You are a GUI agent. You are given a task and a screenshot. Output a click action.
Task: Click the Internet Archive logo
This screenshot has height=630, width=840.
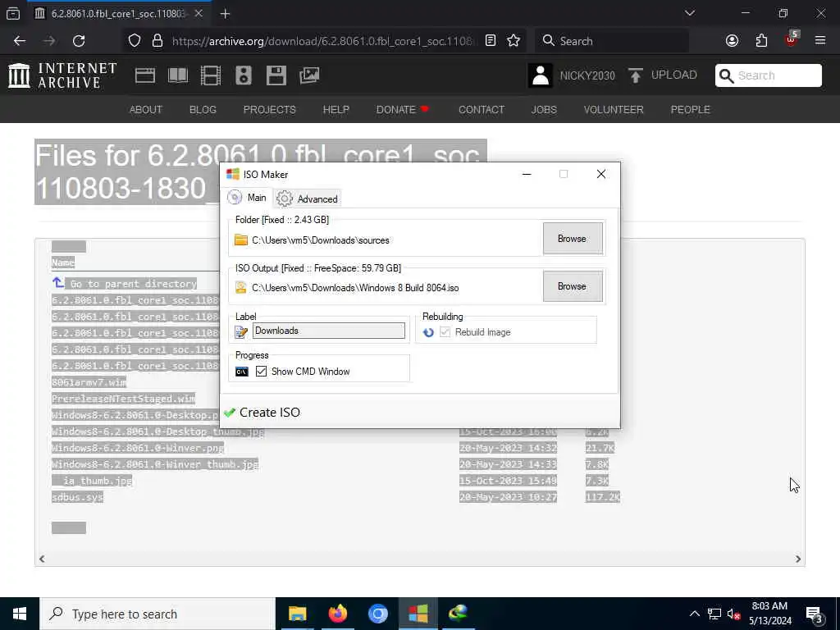pos(62,75)
